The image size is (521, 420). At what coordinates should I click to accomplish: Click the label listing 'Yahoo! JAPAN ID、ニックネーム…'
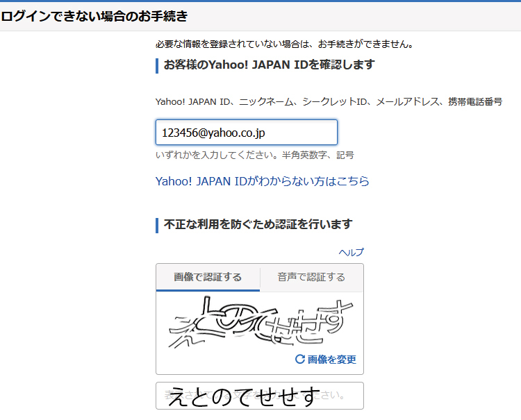point(329,101)
